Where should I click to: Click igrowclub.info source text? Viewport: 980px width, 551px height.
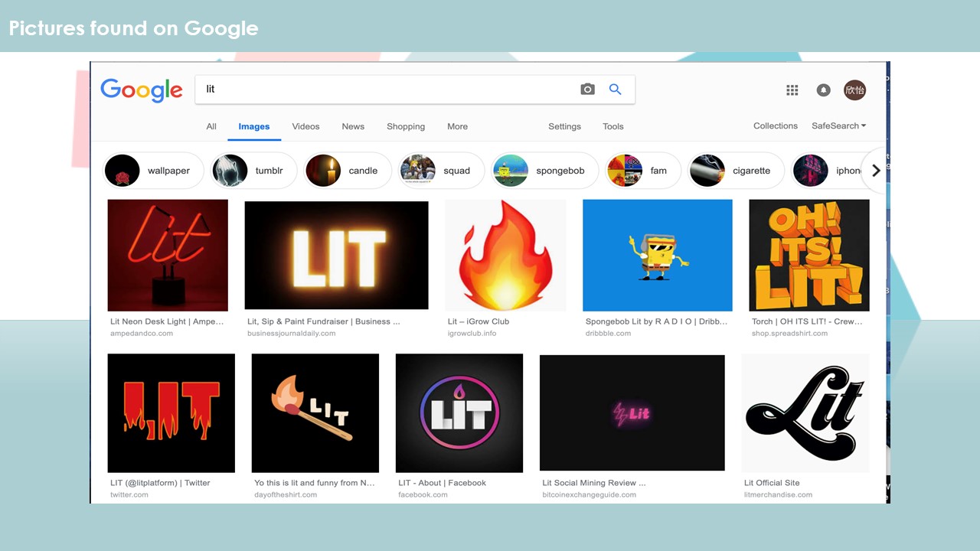(x=472, y=334)
